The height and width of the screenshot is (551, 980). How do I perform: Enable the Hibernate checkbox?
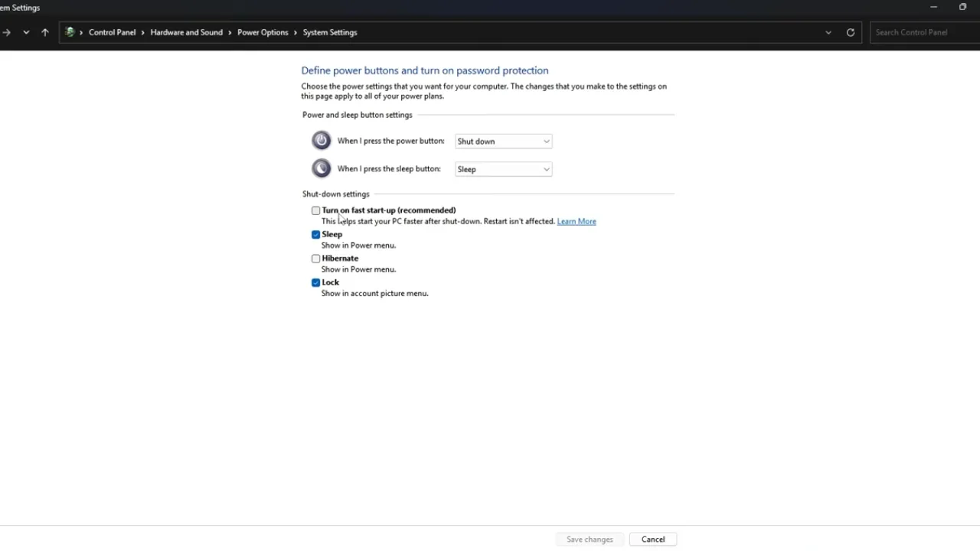coord(315,258)
